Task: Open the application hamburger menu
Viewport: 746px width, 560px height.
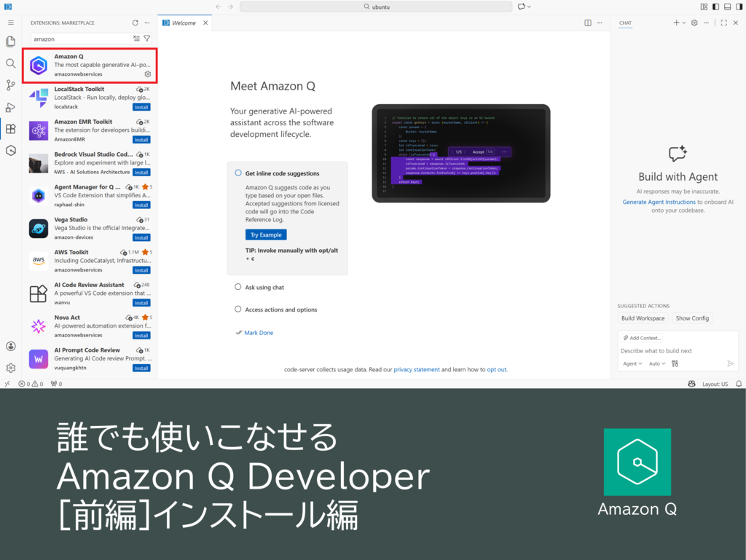Action: pos(10,23)
